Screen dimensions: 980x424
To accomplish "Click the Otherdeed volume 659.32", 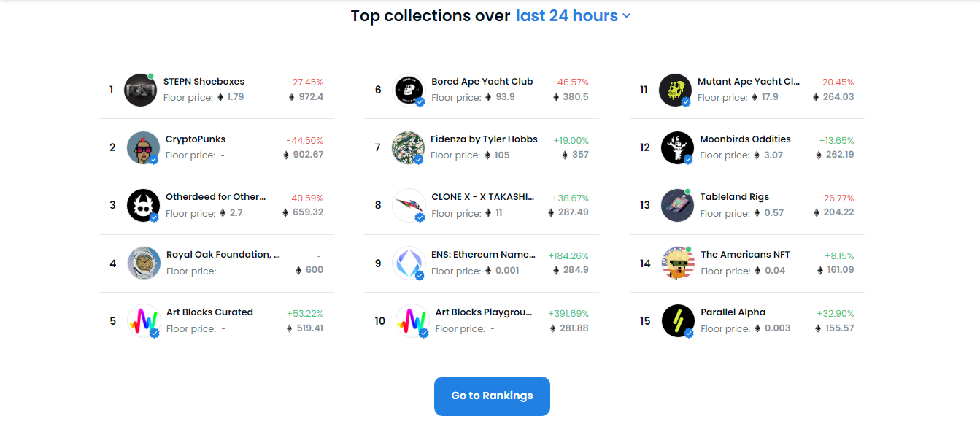I will click(x=307, y=212).
